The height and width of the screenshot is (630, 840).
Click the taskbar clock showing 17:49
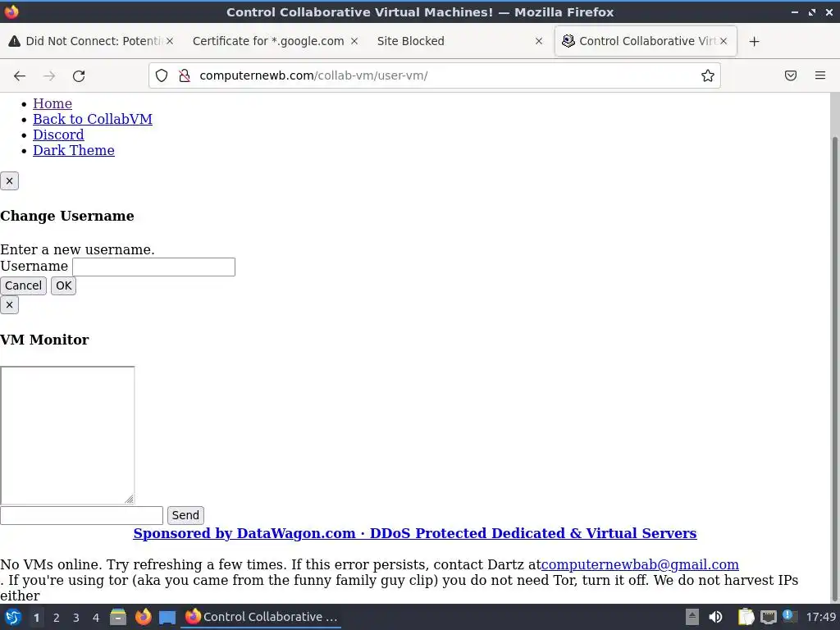pyautogui.click(x=820, y=617)
